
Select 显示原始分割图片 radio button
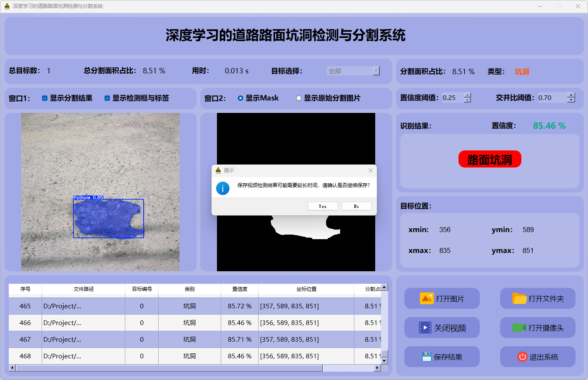[x=299, y=98]
